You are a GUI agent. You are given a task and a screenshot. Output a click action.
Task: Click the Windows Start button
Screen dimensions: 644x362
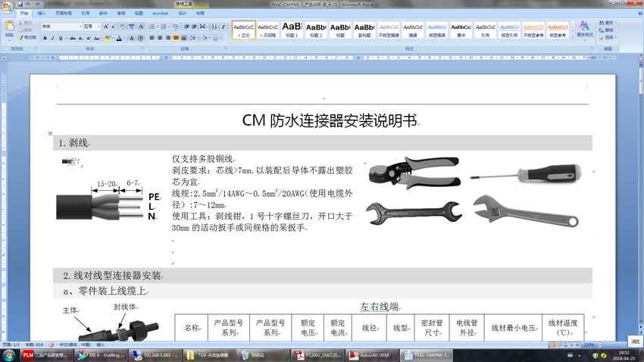click(9, 355)
